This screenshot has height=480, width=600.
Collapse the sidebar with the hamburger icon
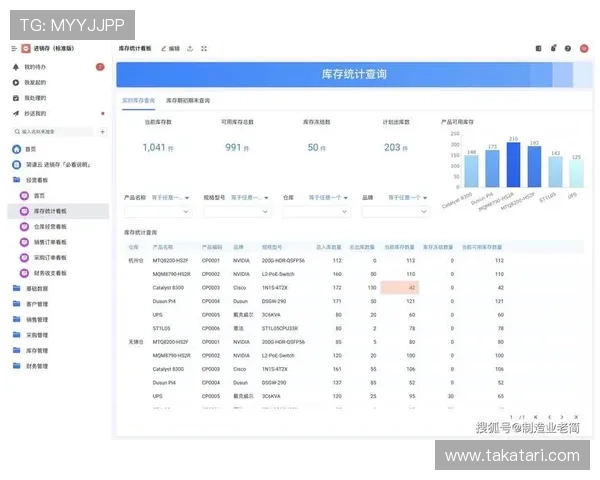[14, 49]
